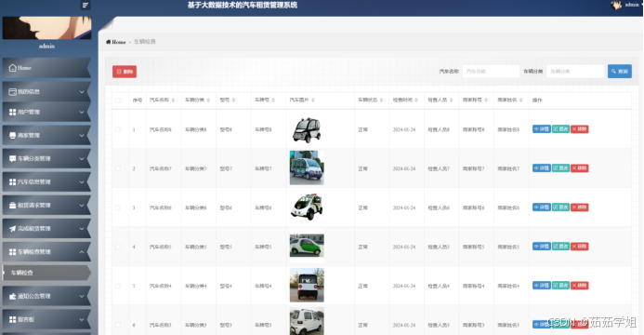Open blue details button for row 4
The height and width of the screenshot is (335, 644).
(542, 247)
